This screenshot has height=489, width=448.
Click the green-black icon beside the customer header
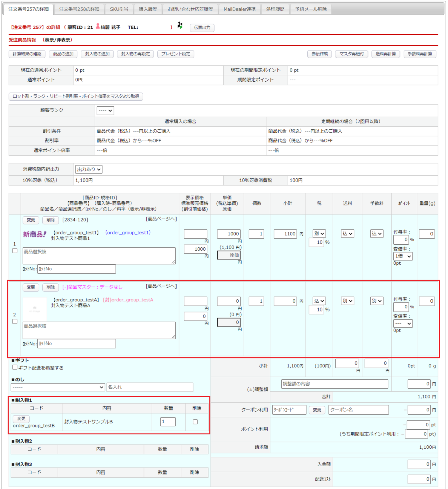coord(180,25)
